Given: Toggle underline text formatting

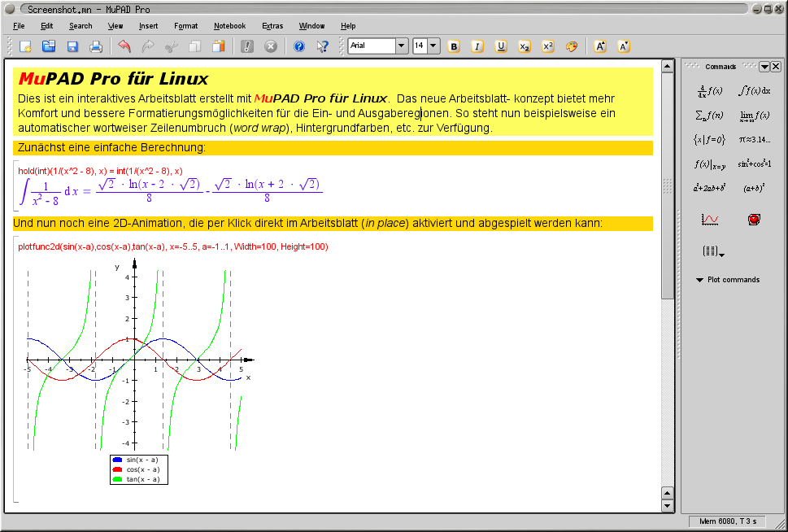Looking at the screenshot, I should coord(501,46).
